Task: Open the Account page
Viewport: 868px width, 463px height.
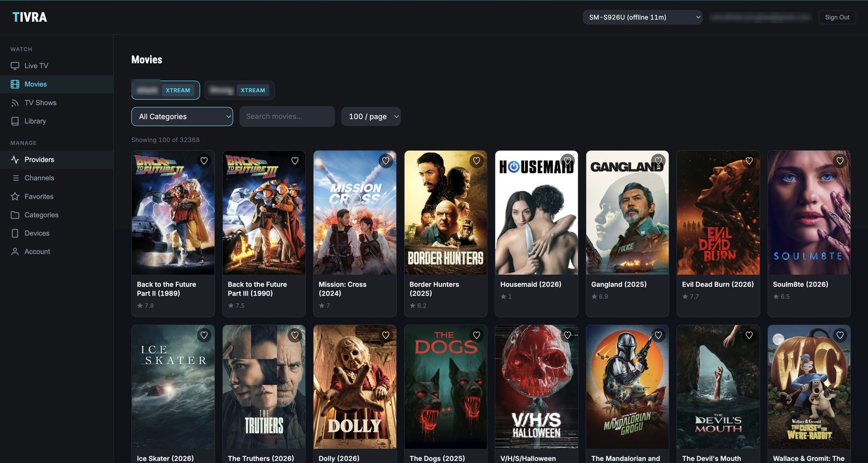Action: tap(56, 252)
